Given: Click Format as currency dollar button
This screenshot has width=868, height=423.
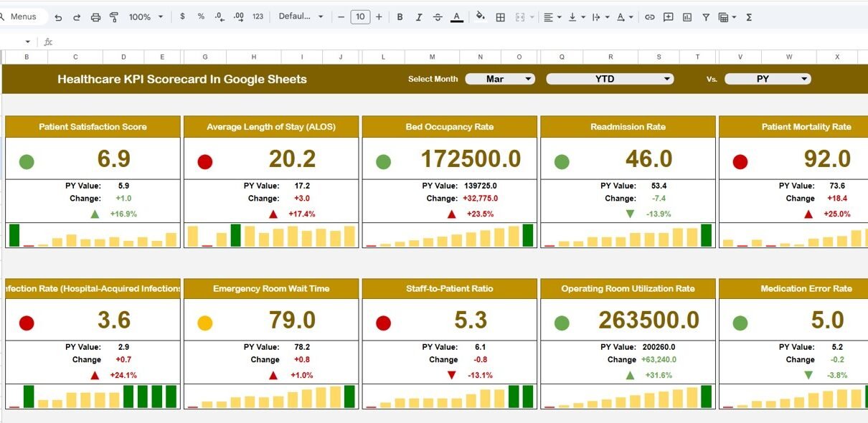Looking at the screenshot, I should point(182,16).
